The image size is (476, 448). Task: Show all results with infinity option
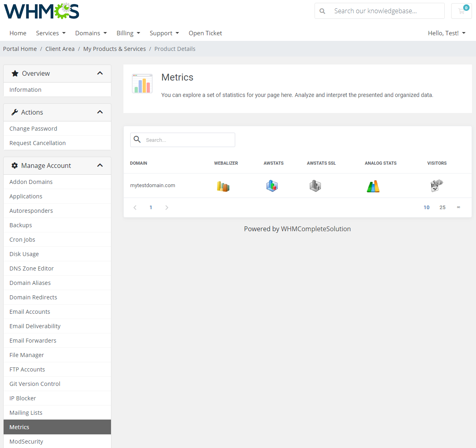pyautogui.click(x=458, y=207)
